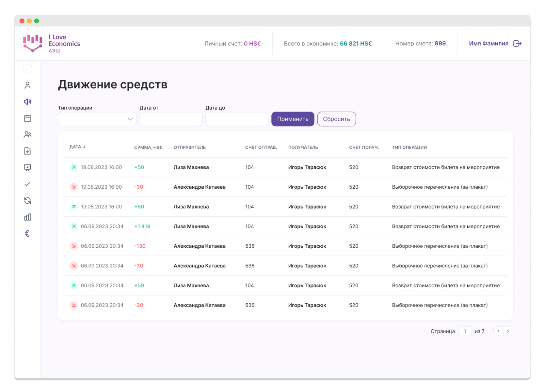This screenshot has height=392, width=545.
Task: Select the +1 419 amount cell
Action: coord(142,226)
